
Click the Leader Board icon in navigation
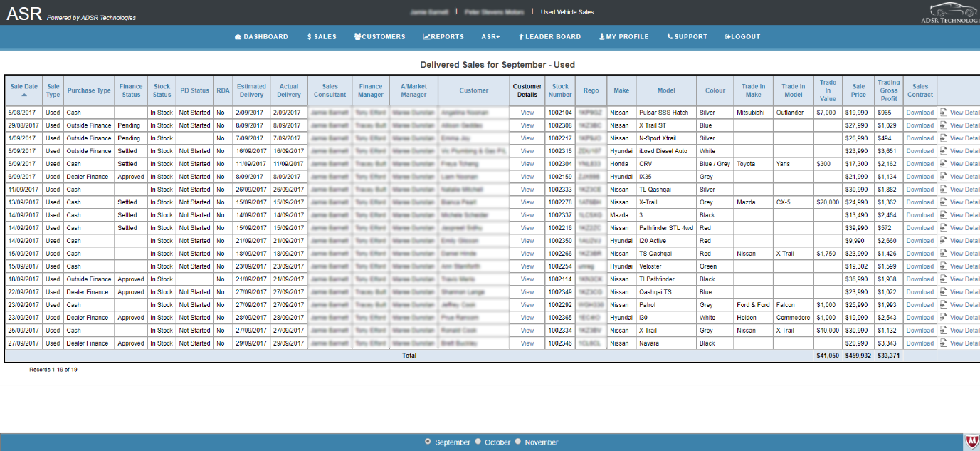521,37
